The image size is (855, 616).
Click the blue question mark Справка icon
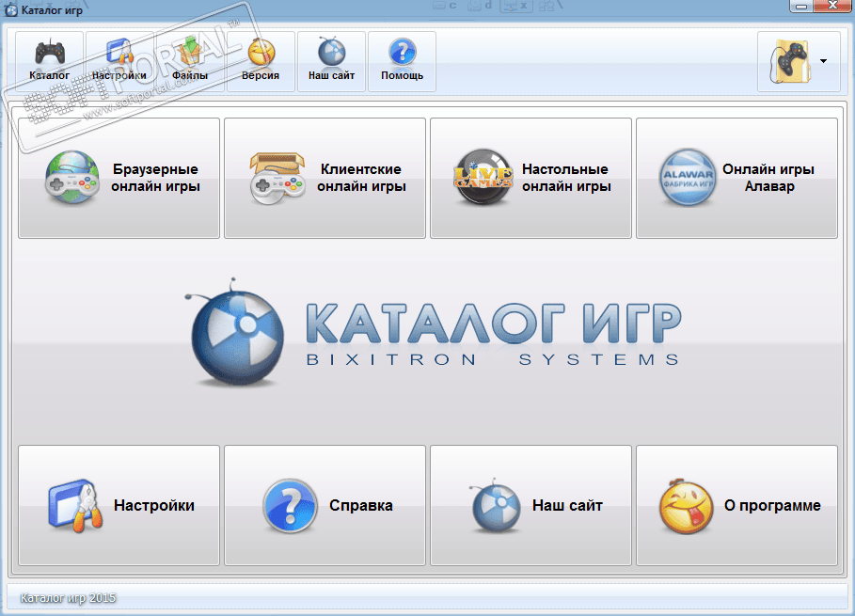click(x=290, y=506)
